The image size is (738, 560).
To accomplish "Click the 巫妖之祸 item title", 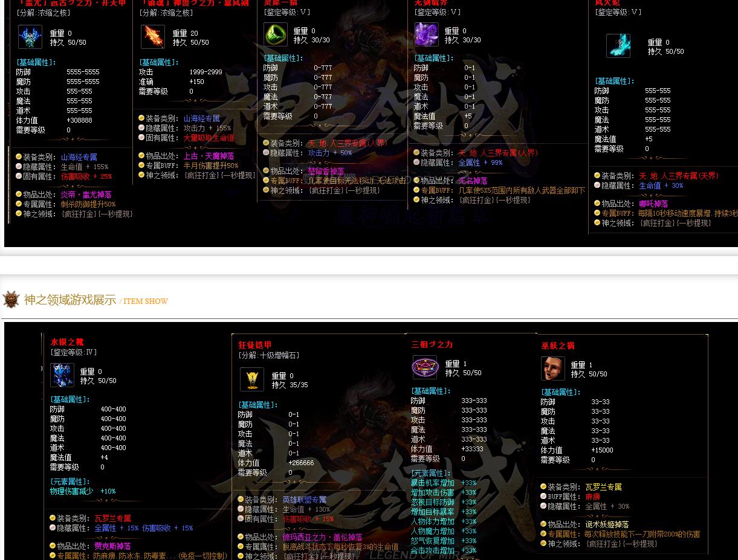I will [x=558, y=346].
